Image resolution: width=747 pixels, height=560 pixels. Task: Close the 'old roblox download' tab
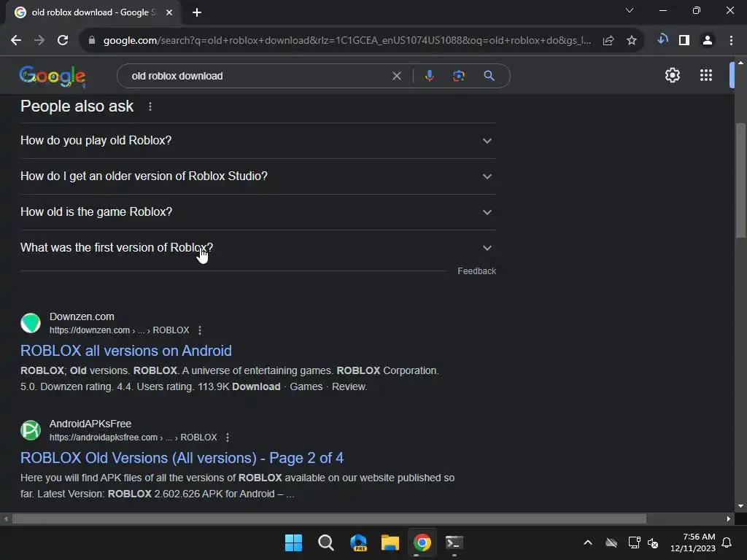tap(169, 12)
